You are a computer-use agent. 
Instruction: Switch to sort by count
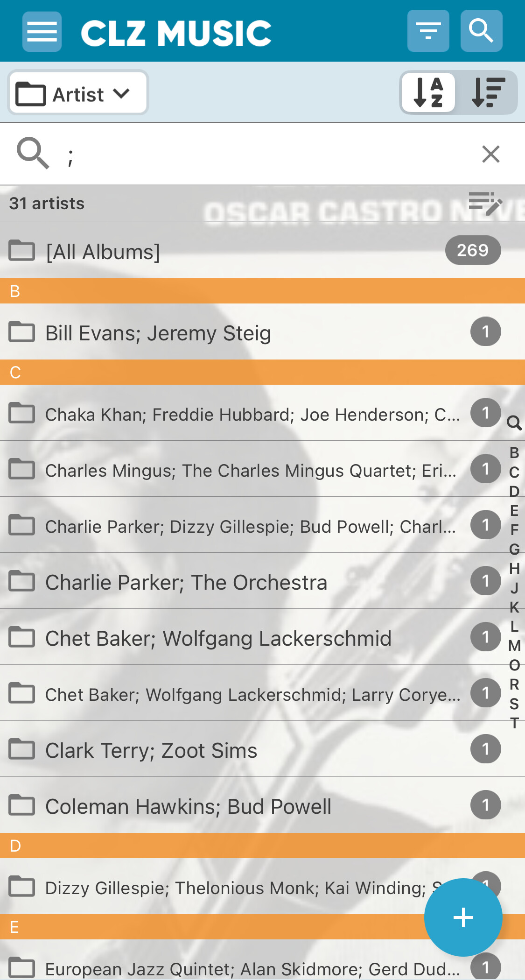[488, 92]
